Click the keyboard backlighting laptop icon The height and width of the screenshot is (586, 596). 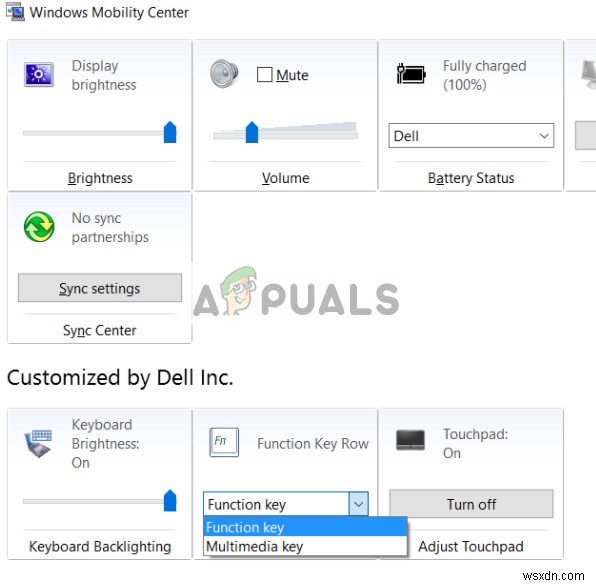[38, 443]
